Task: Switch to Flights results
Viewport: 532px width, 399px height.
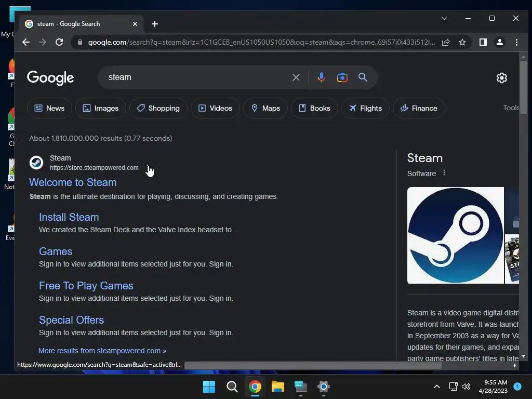Action: pyautogui.click(x=365, y=108)
